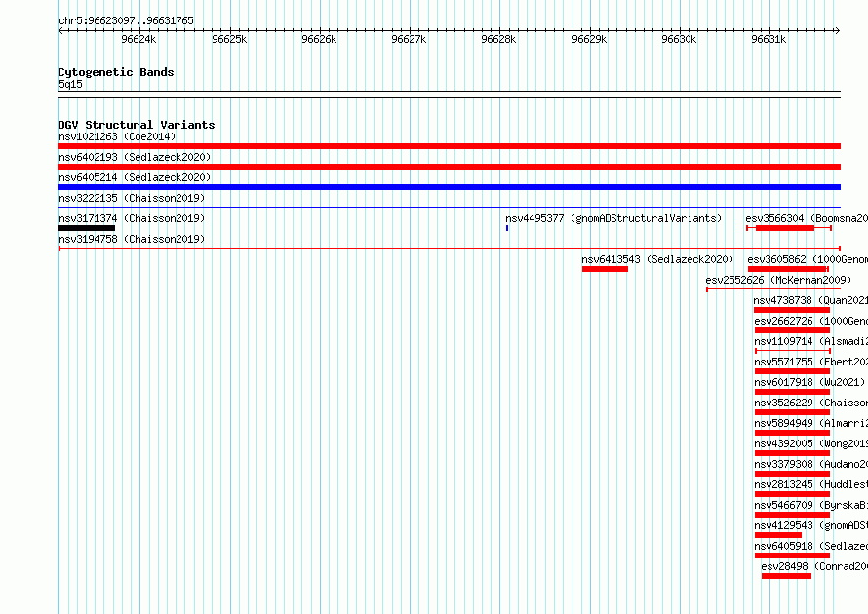Click the DGV Structural Variants track title
The width and height of the screenshot is (868, 614).
pyautogui.click(x=137, y=125)
